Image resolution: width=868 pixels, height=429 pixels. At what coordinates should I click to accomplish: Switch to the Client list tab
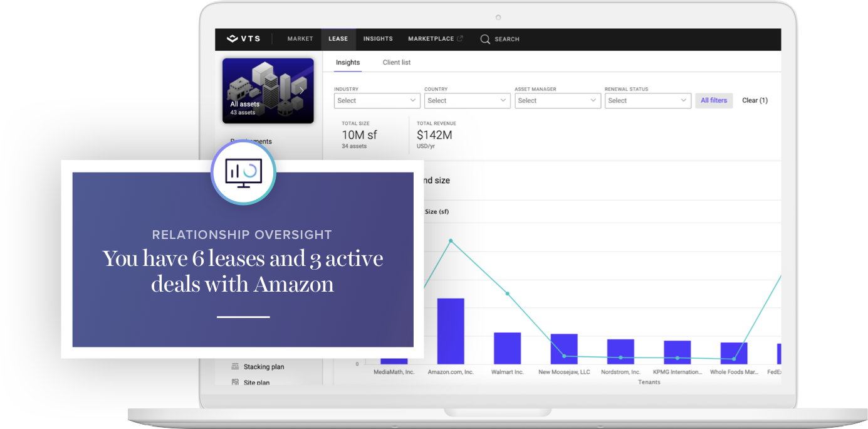coord(397,63)
